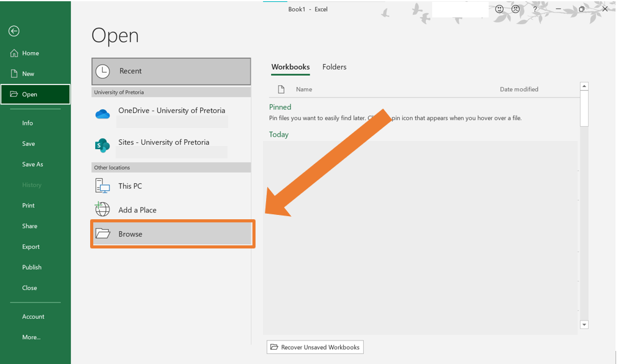618x364 pixels.
Task: Click the Open folder icon in sidebar
Action: click(x=14, y=94)
